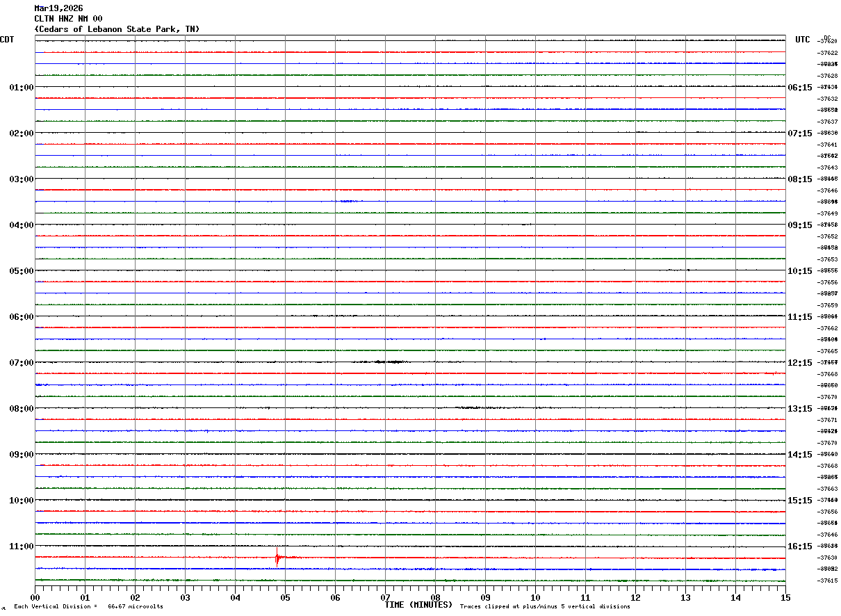841x616 pixels.
Task: Click the DC offset value -37632
Action: pos(828,99)
